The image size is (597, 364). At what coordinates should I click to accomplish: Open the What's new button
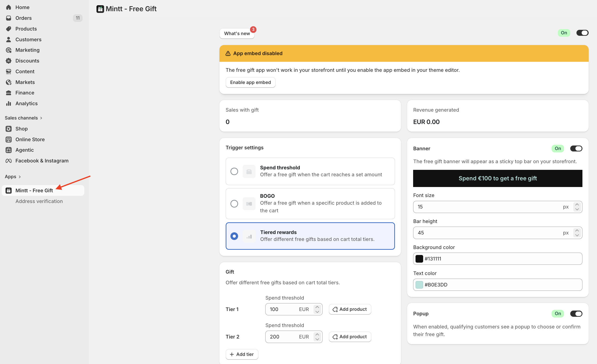point(237,33)
